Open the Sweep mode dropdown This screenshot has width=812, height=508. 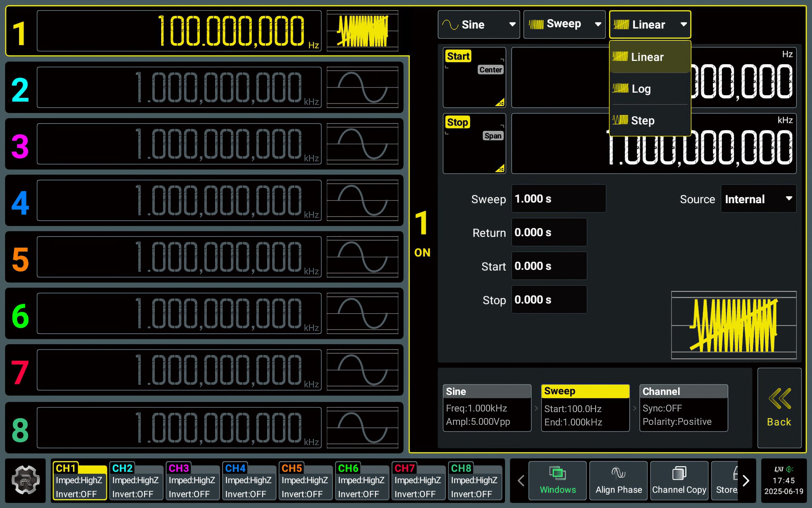(x=564, y=24)
